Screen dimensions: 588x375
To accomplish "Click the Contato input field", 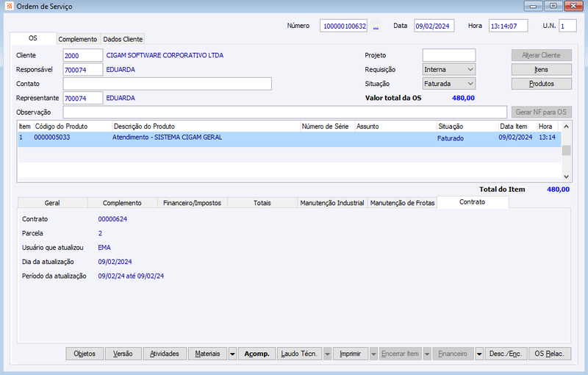I will coord(168,84).
